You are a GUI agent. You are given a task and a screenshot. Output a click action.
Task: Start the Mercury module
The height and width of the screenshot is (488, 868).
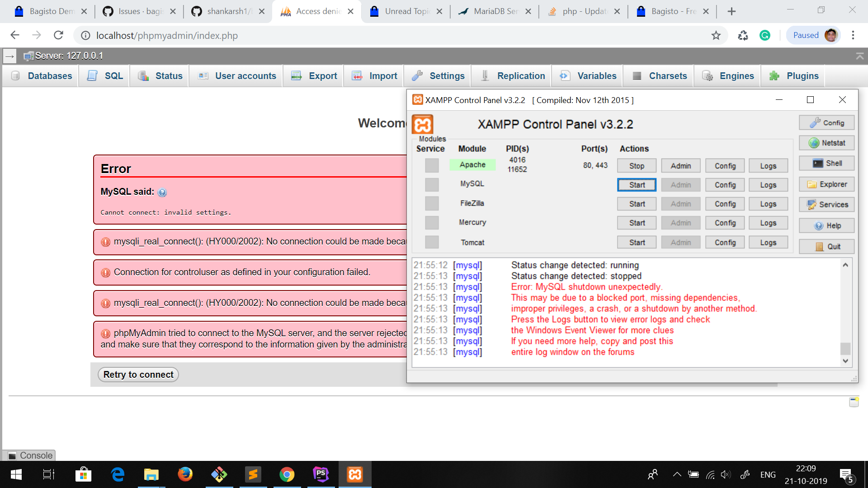coord(637,223)
